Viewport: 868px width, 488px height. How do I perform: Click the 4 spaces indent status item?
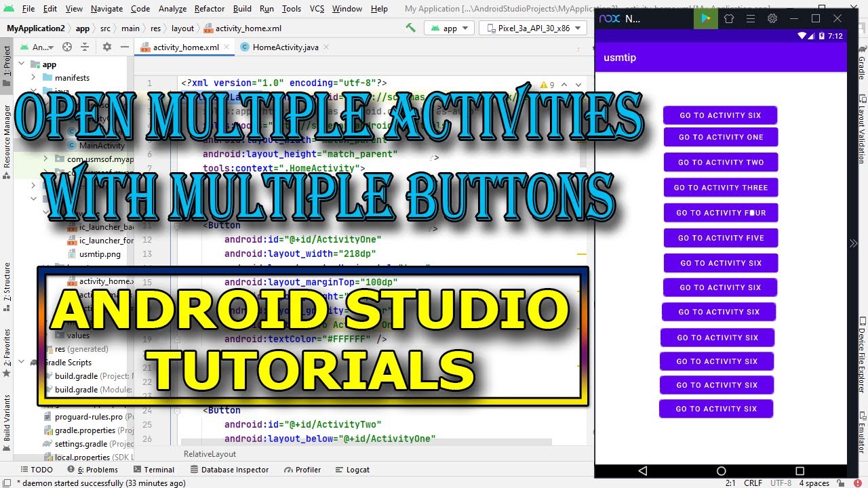click(x=814, y=483)
